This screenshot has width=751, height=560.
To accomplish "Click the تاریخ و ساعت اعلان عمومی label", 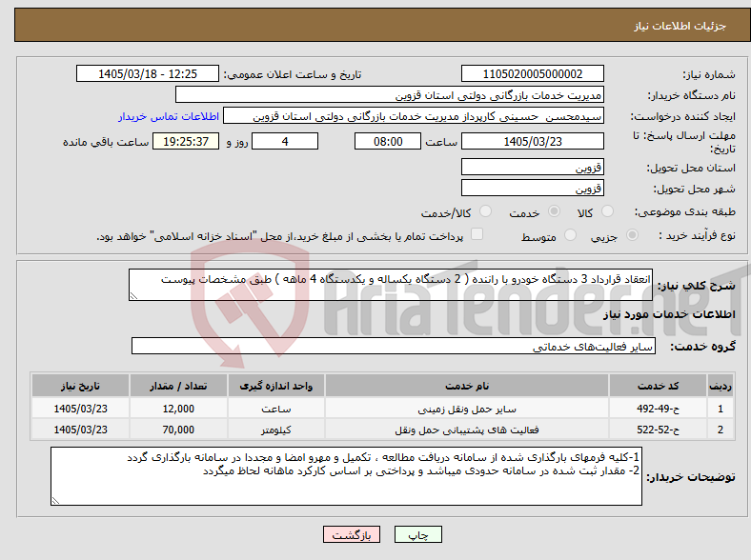I will (293, 74).
